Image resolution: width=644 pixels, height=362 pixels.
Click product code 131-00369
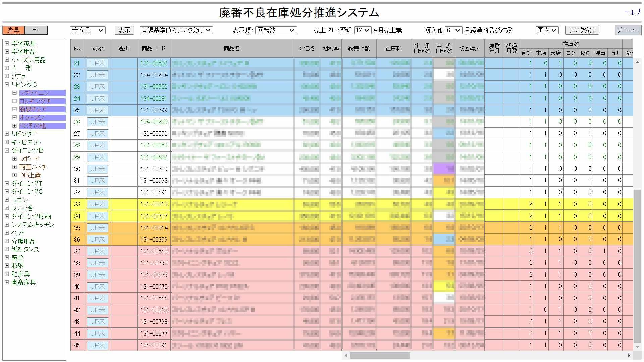coord(154,239)
